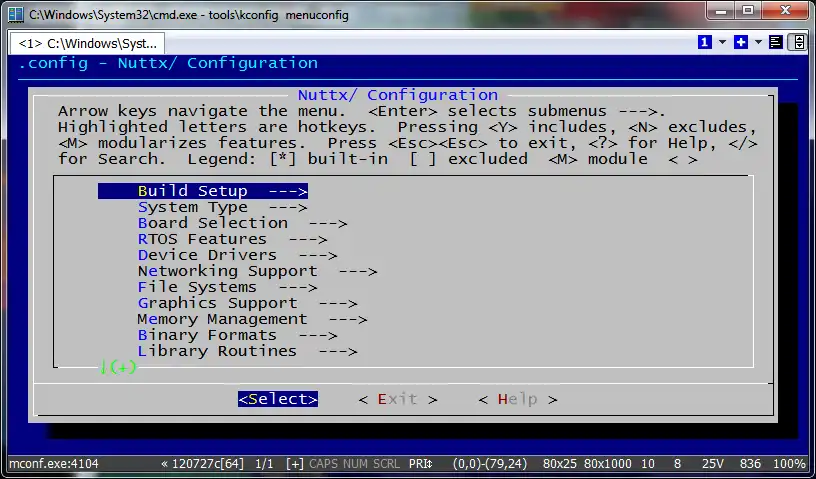Select Library Routines entry
Image resolution: width=816 pixels, height=479 pixels.
248,351
